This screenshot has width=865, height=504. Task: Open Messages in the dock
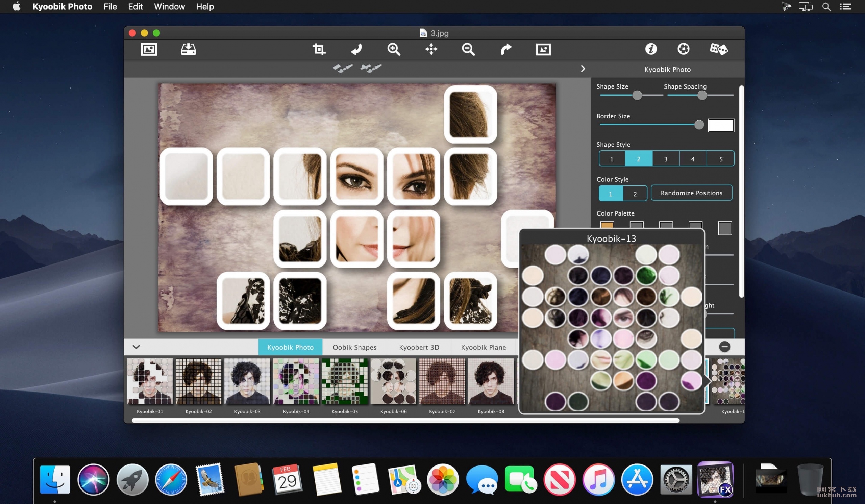point(482,479)
